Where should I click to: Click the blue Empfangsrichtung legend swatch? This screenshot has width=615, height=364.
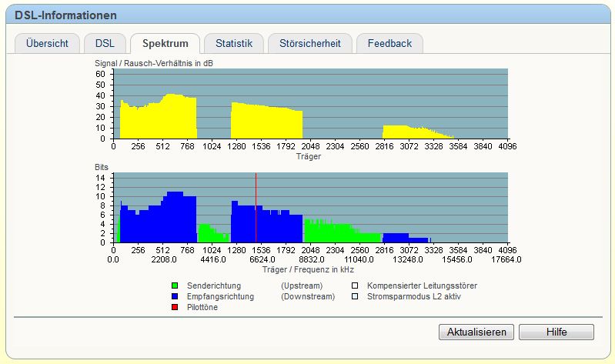point(175,296)
